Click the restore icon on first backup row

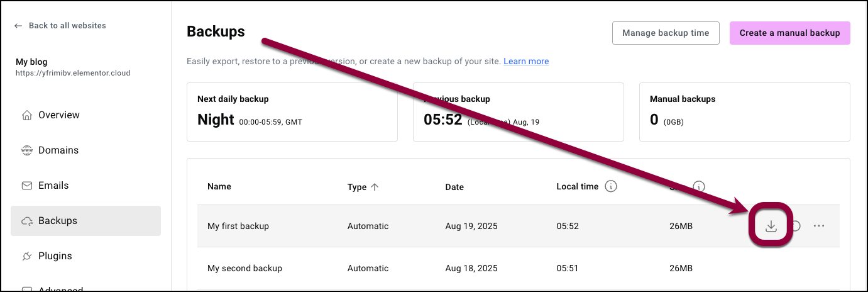pyautogui.click(x=795, y=226)
